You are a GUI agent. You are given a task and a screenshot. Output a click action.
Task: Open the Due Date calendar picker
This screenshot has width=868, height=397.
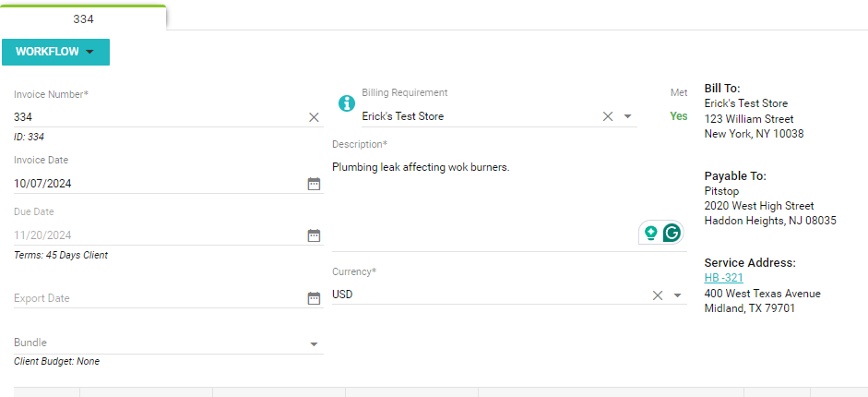pyautogui.click(x=314, y=235)
